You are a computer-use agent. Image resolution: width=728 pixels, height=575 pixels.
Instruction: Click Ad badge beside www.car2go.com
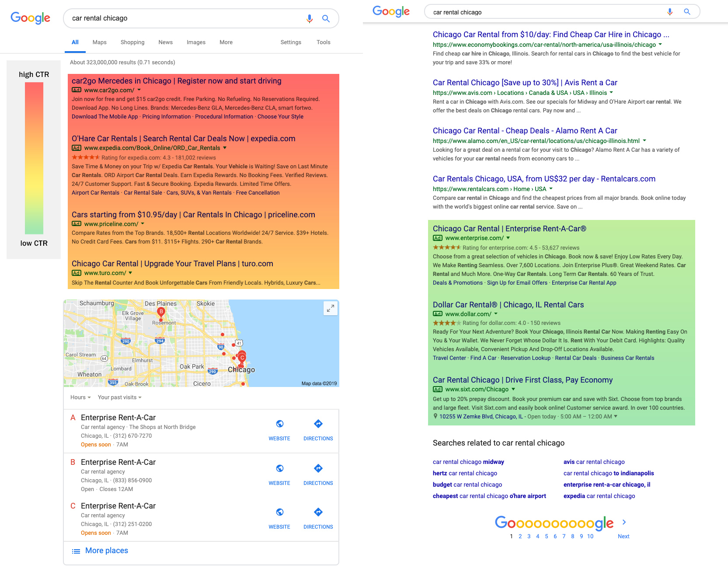[77, 90]
